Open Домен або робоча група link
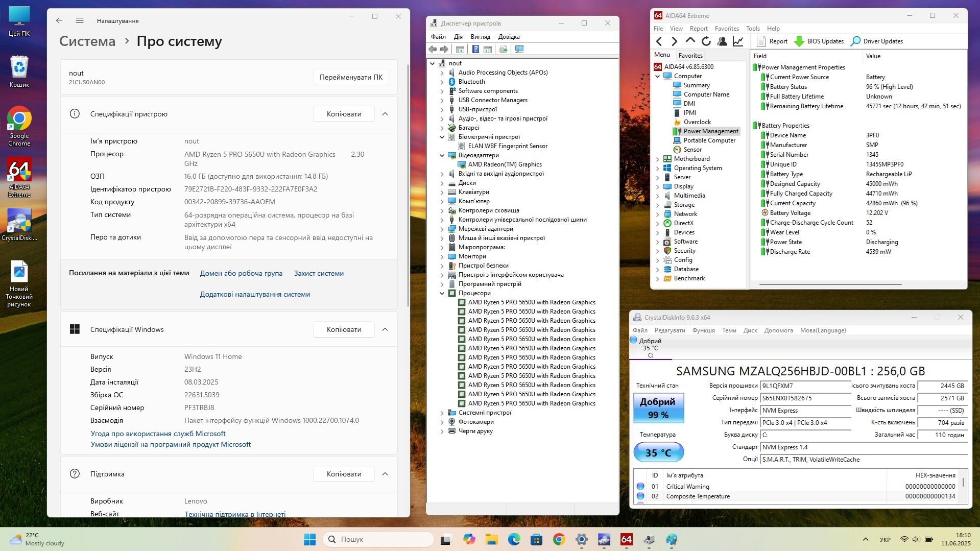 point(241,273)
